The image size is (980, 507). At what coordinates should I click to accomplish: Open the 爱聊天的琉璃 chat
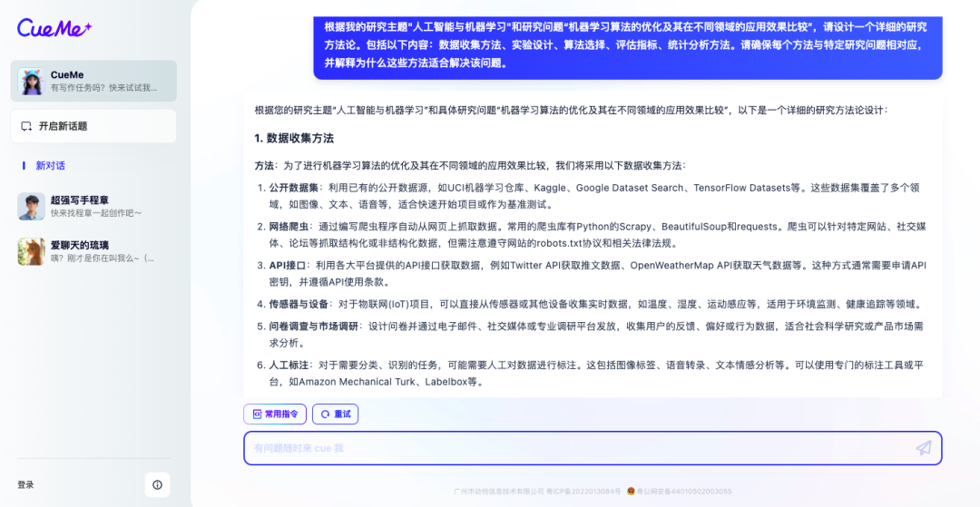pyautogui.click(x=93, y=251)
